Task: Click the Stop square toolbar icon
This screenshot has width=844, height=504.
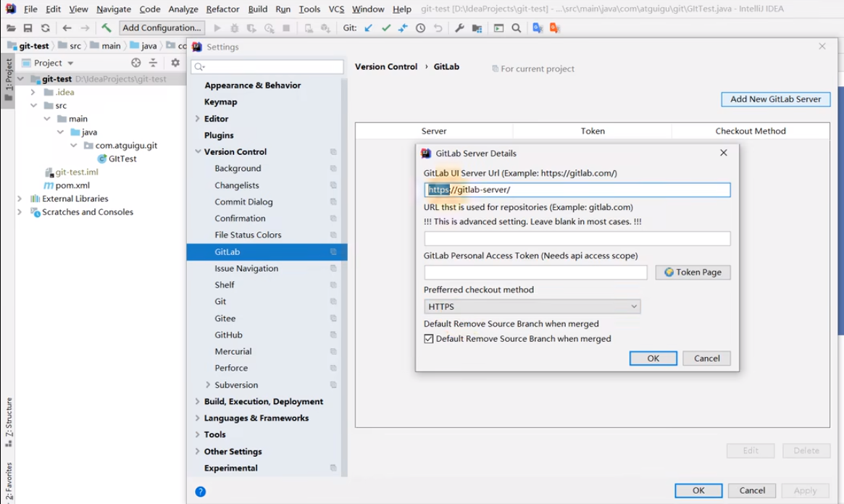Action: [286, 28]
